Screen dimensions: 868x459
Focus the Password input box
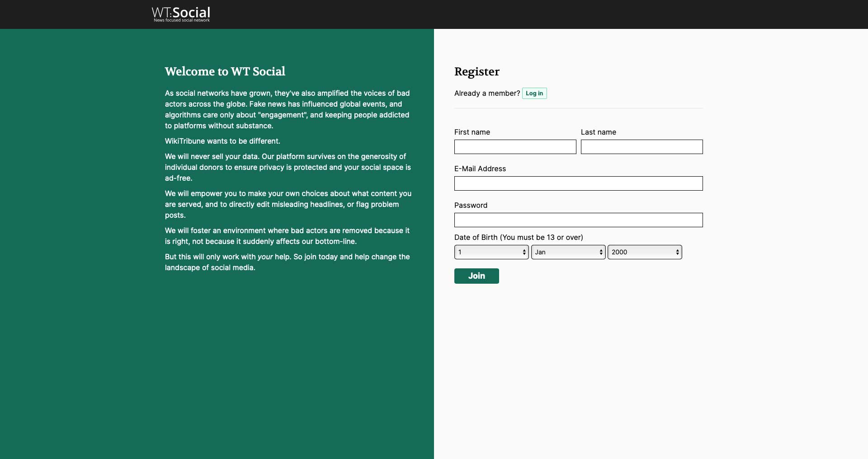click(578, 220)
